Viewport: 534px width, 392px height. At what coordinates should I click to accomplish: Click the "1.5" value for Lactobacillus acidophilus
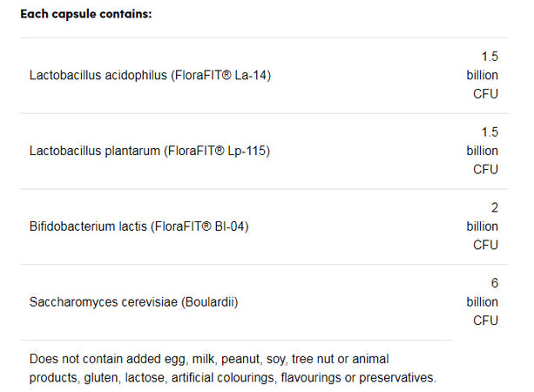click(490, 57)
